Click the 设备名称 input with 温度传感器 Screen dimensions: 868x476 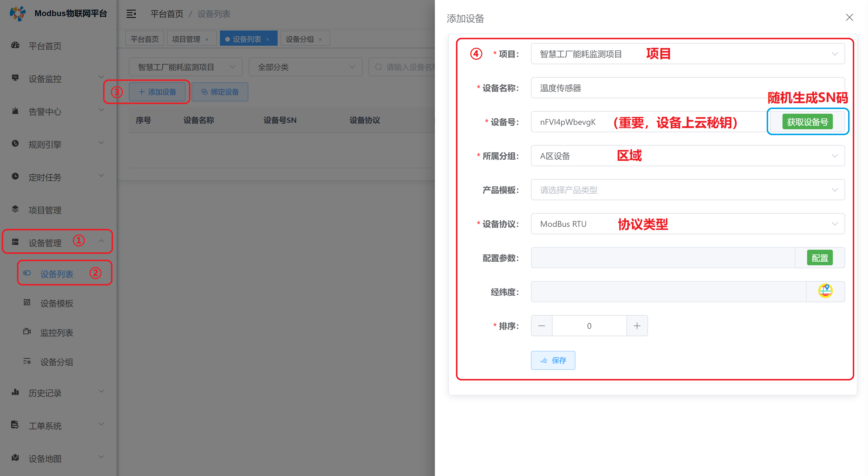click(x=688, y=88)
